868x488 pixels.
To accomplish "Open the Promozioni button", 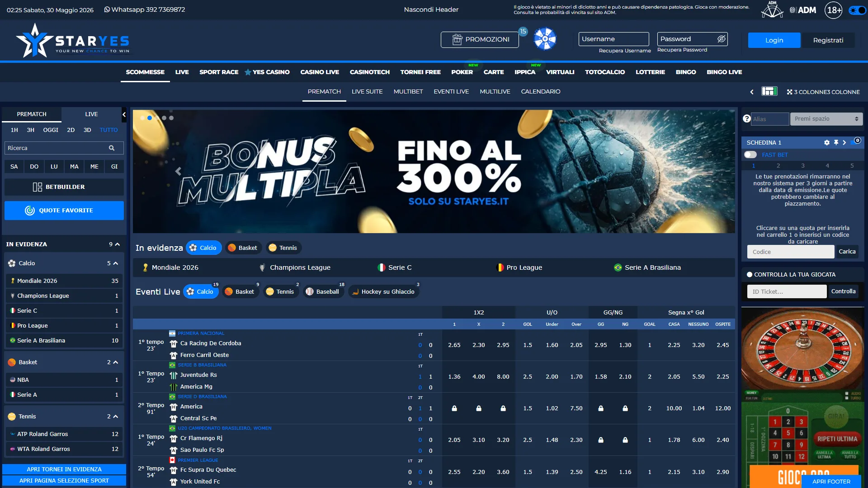I will 480,39.
